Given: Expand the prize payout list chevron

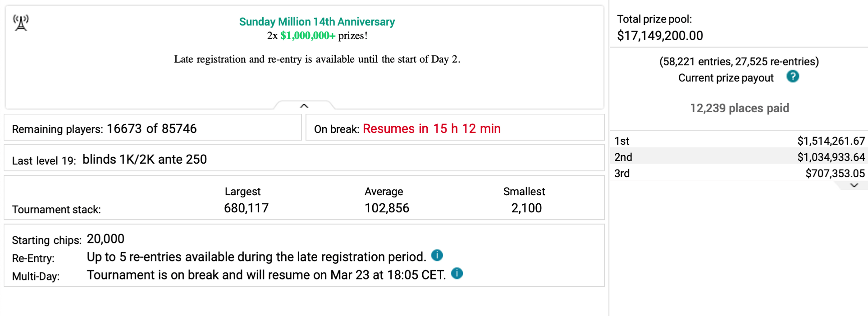Looking at the screenshot, I should 854,185.
